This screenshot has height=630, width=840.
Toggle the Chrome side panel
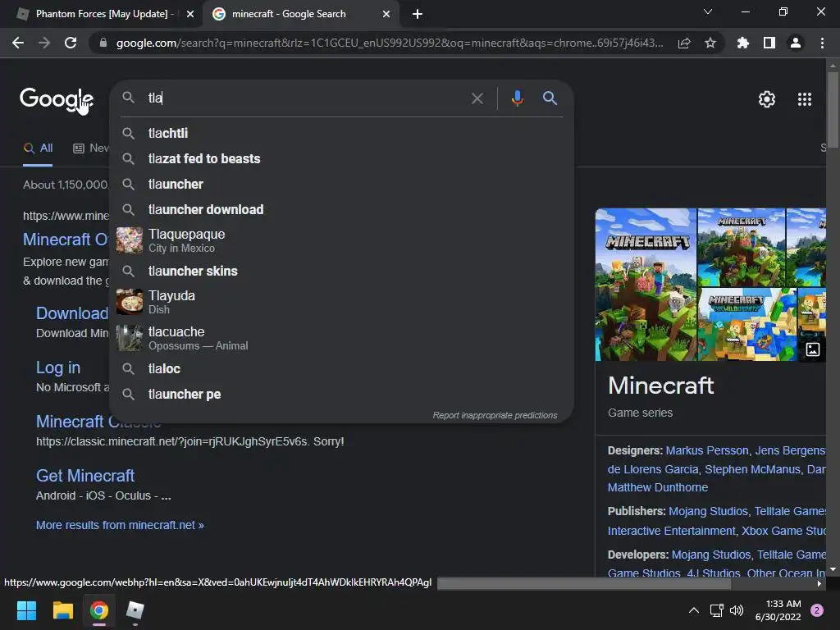click(769, 43)
